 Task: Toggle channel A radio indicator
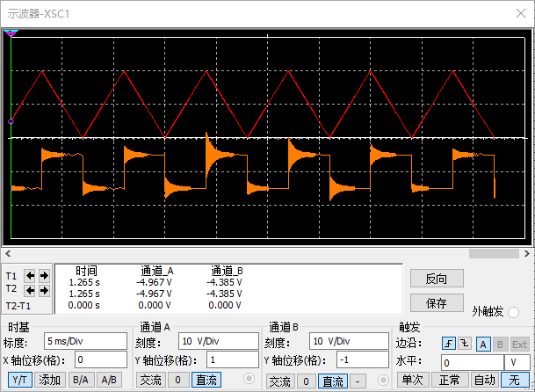[x=249, y=378]
